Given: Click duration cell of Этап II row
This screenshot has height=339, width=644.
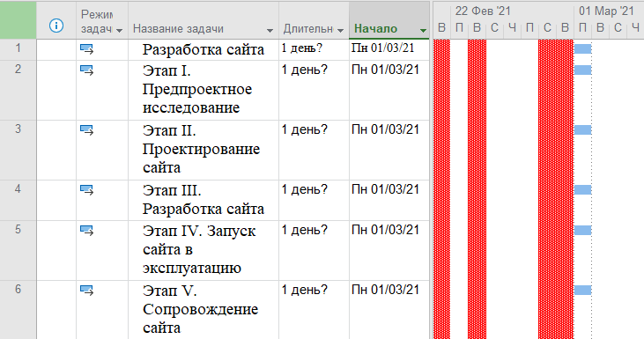Looking at the screenshot, I should point(314,151).
